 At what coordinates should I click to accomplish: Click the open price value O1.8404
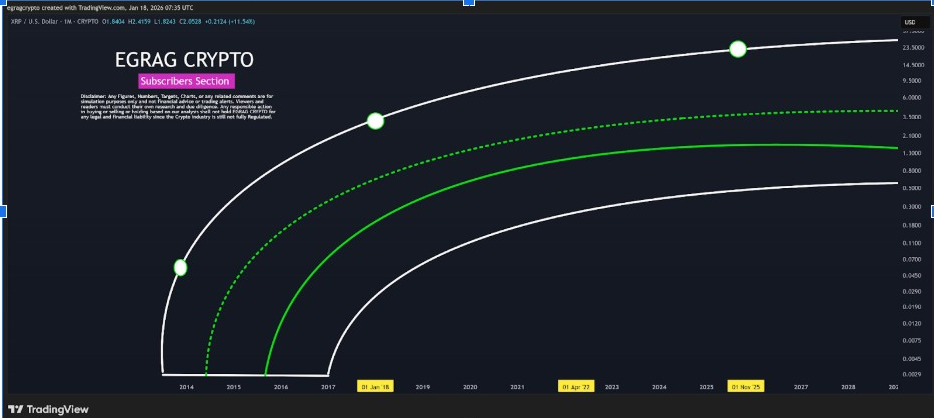click(x=114, y=21)
